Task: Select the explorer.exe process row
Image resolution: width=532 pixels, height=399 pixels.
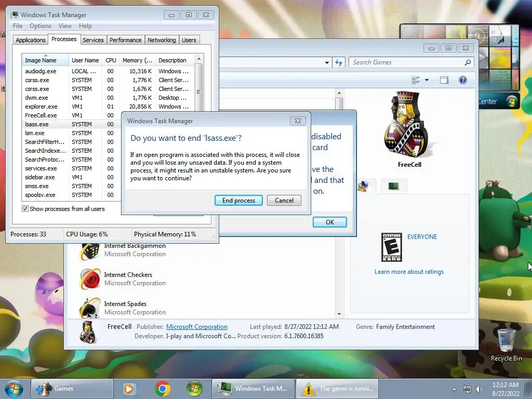Action: (x=108, y=107)
